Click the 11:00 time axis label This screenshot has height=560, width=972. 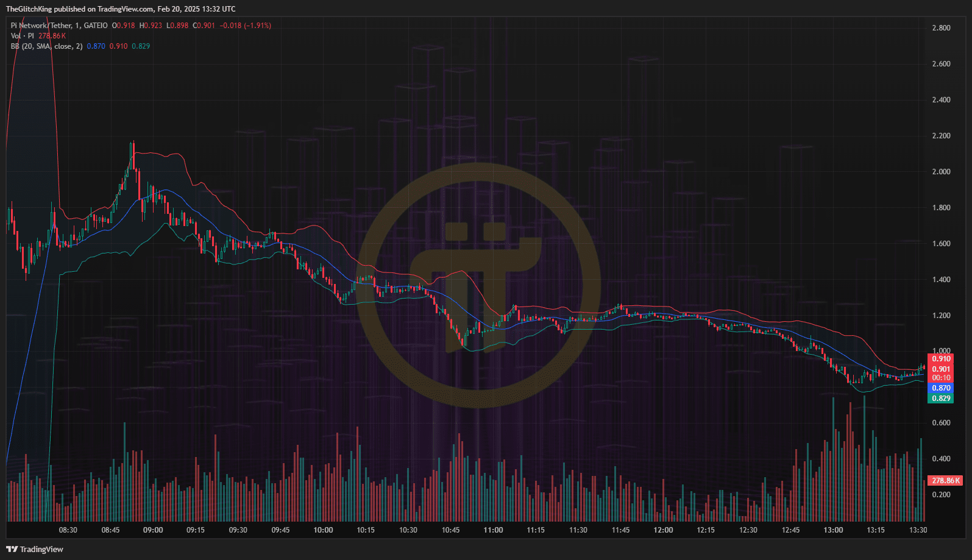[x=493, y=530]
